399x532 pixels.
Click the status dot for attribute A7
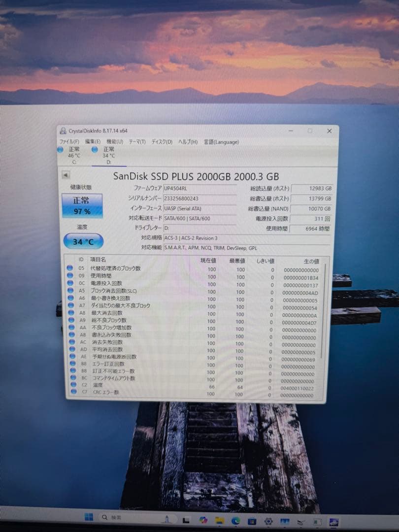71,305
